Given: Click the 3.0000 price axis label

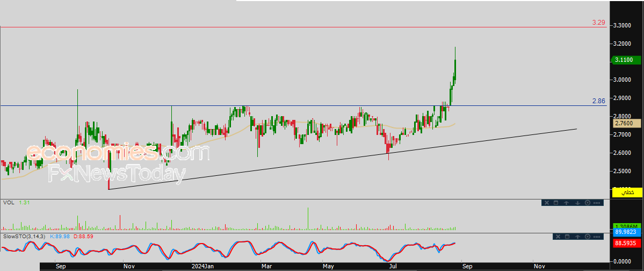Looking at the screenshot, I should pyautogui.click(x=622, y=80).
